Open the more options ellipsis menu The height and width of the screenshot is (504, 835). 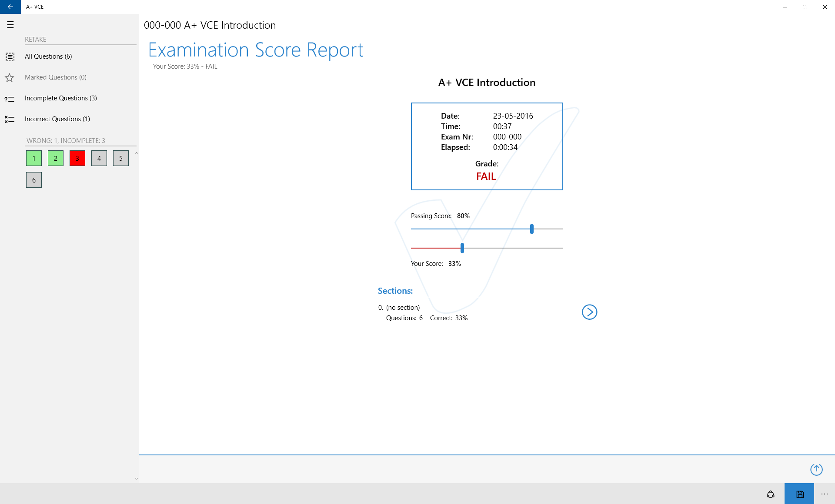(825, 494)
